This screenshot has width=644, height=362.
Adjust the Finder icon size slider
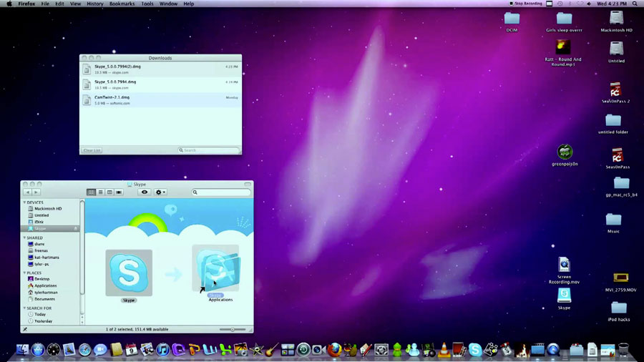[x=233, y=329]
